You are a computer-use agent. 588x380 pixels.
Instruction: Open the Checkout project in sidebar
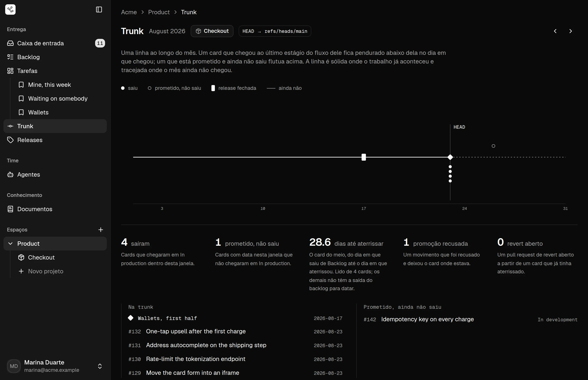pos(60,257)
